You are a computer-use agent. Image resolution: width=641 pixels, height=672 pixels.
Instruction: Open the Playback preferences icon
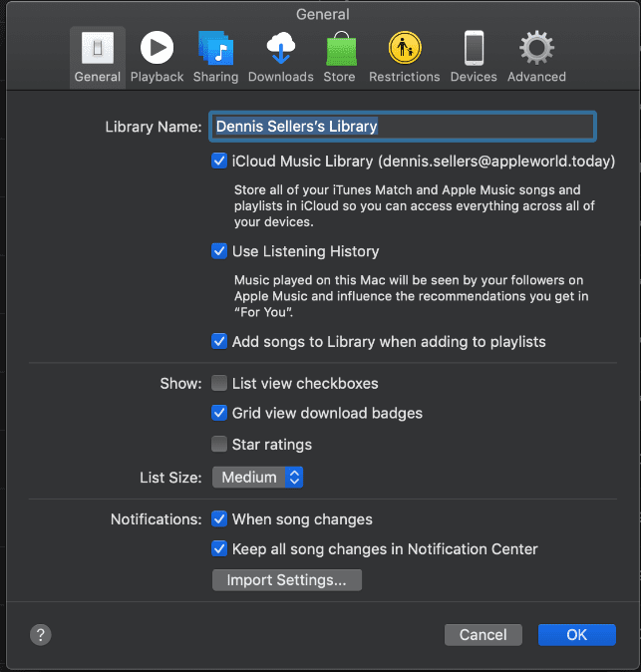point(157,48)
